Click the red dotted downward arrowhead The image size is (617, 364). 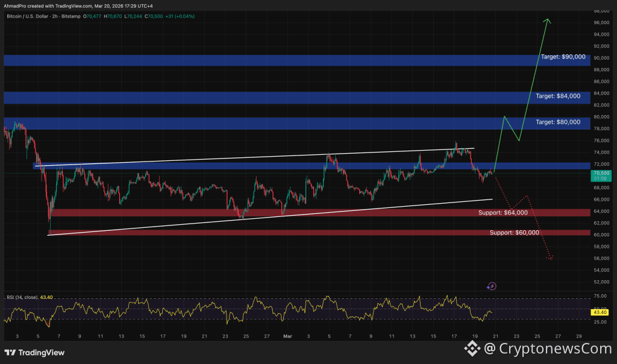[x=551, y=259]
